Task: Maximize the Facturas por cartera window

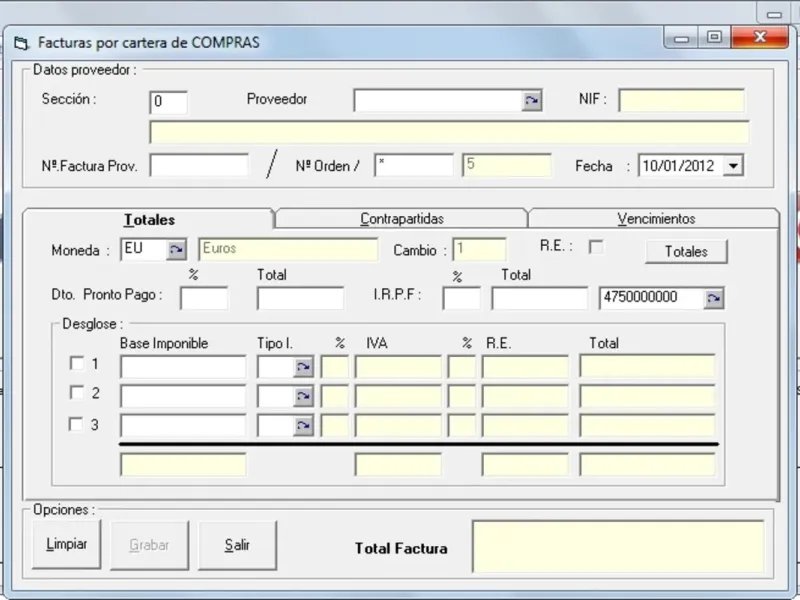Action: click(714, 38)
